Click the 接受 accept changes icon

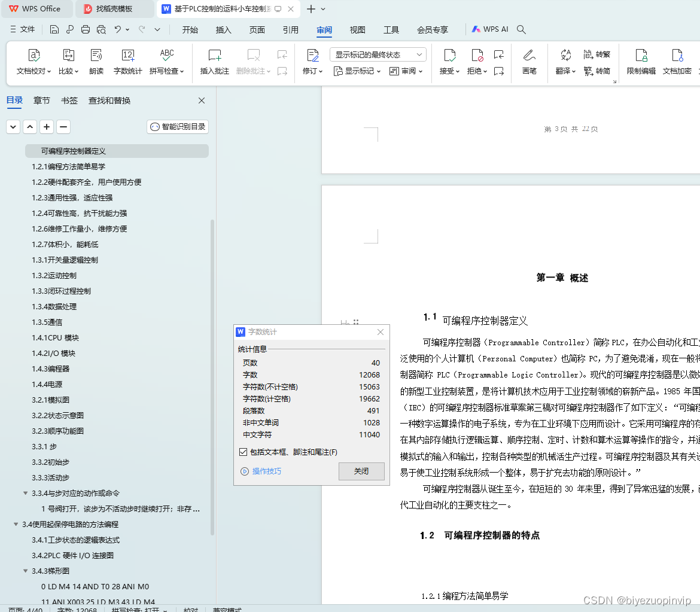click(449, 55)
